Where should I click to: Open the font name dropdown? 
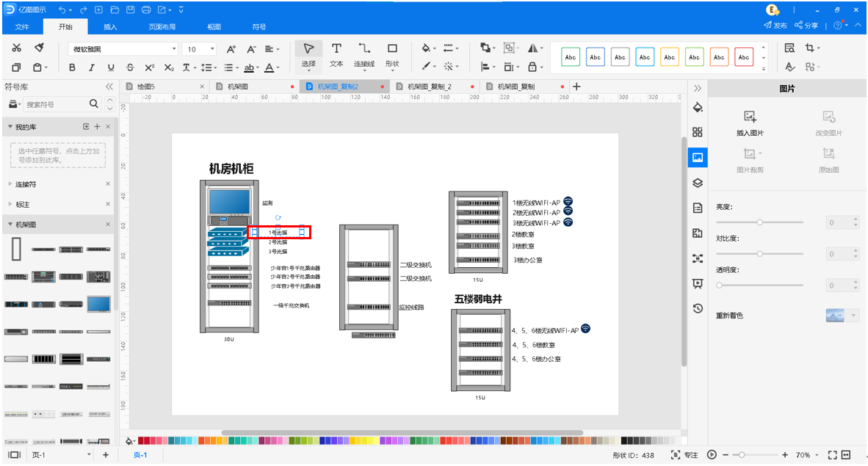[x=174, y=49]
